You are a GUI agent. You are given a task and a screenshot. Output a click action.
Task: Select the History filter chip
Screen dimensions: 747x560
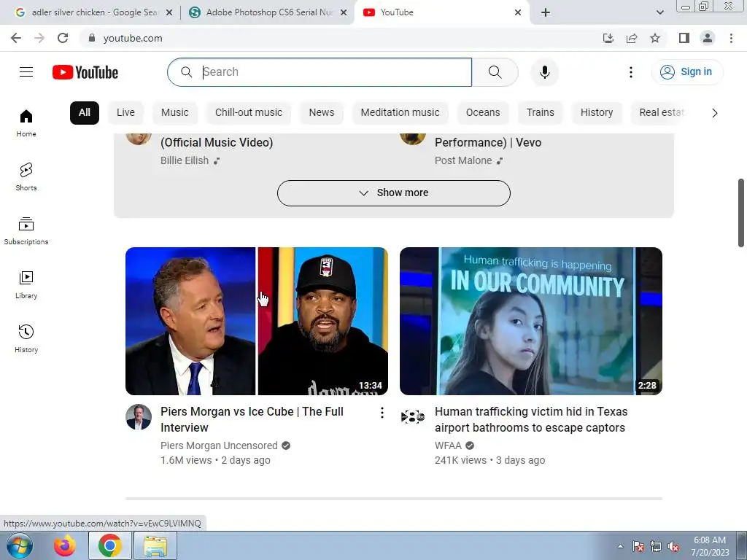(597, 113)
